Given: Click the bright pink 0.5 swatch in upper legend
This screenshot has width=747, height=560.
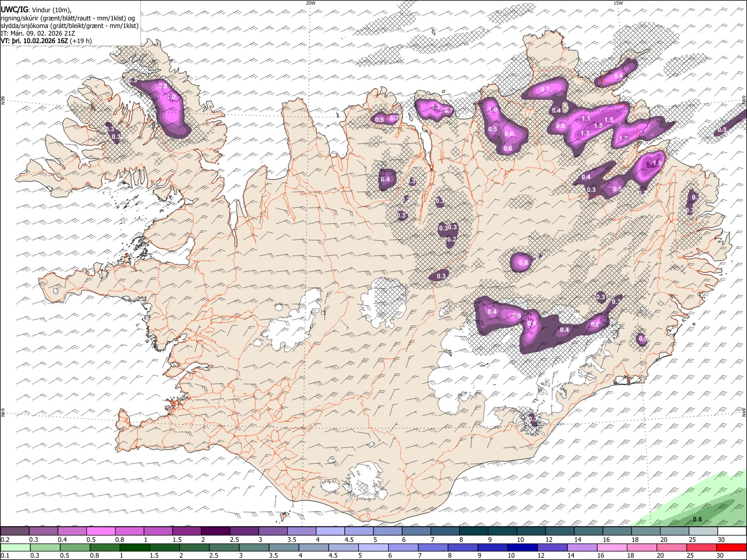Looking at the screenshot, I should (100, 531).
